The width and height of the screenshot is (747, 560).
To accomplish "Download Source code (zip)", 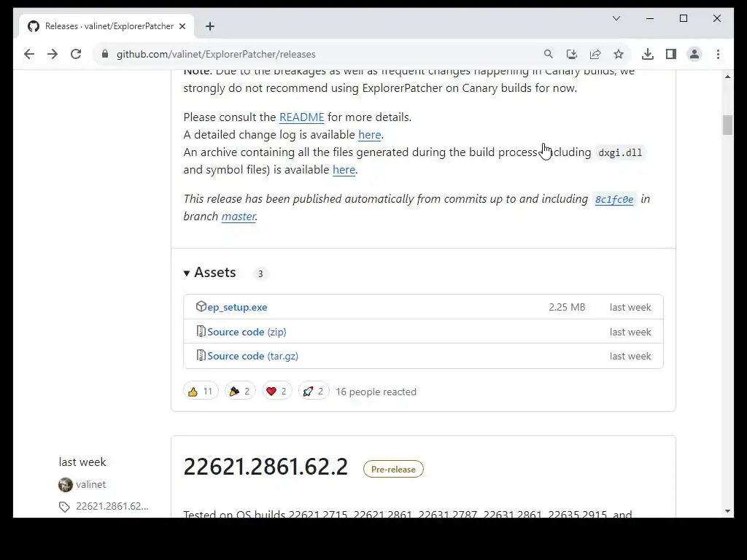I will 247,332.
